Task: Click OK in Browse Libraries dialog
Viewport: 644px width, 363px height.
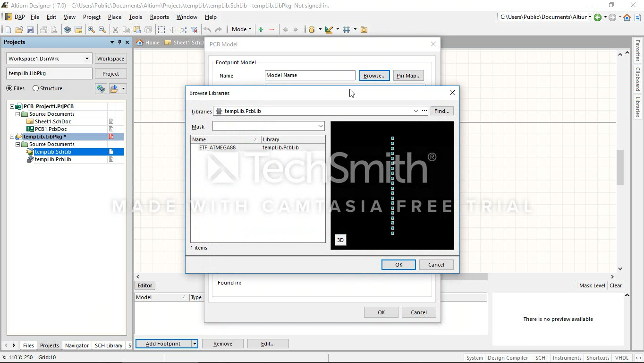Action: pos(398,265)
